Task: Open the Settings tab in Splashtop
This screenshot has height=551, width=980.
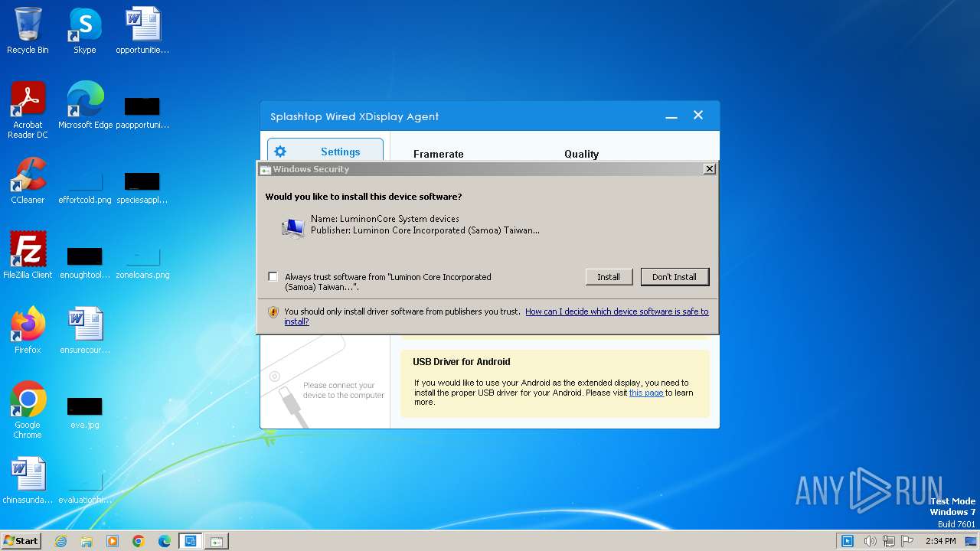Action: pos(325,152)
